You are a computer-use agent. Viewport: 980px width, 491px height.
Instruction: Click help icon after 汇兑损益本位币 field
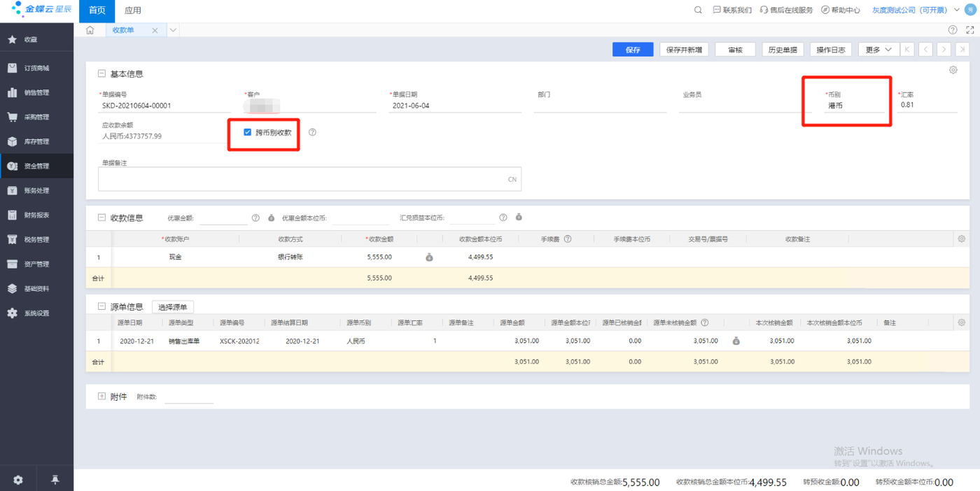(x=503, y=218)
